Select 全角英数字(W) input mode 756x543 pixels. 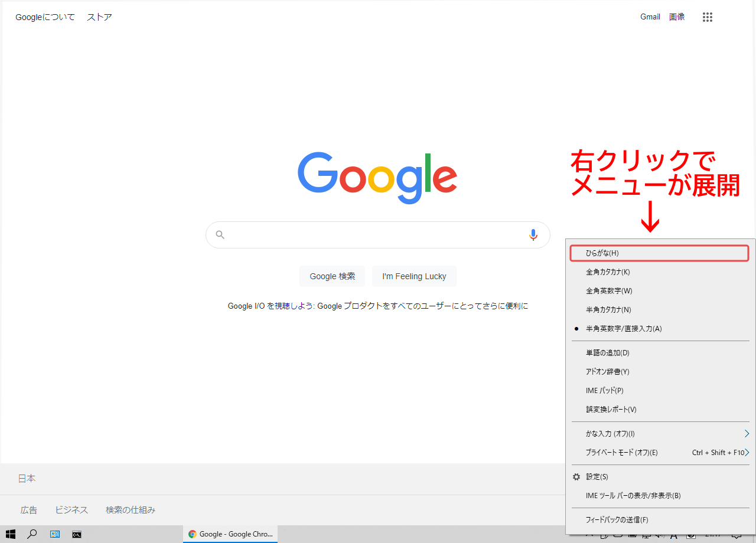[660, 291]
